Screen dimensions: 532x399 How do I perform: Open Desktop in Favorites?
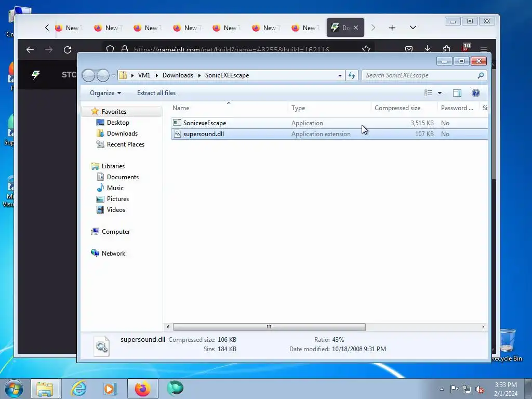118,123
